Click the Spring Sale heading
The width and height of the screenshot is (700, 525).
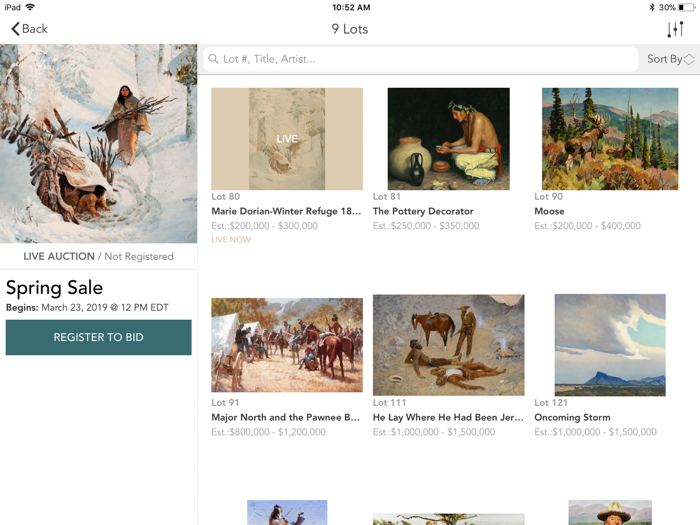[x=54, y=288]
